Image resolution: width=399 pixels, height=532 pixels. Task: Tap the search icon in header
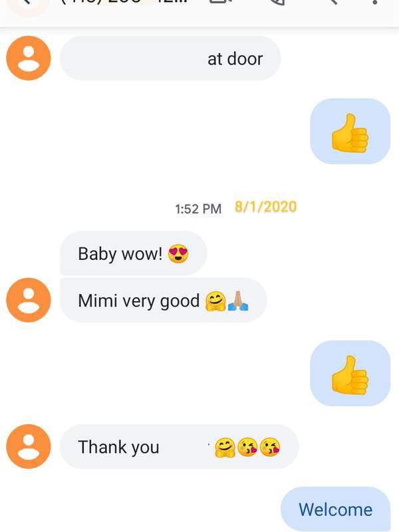click(x=334, y=2)
